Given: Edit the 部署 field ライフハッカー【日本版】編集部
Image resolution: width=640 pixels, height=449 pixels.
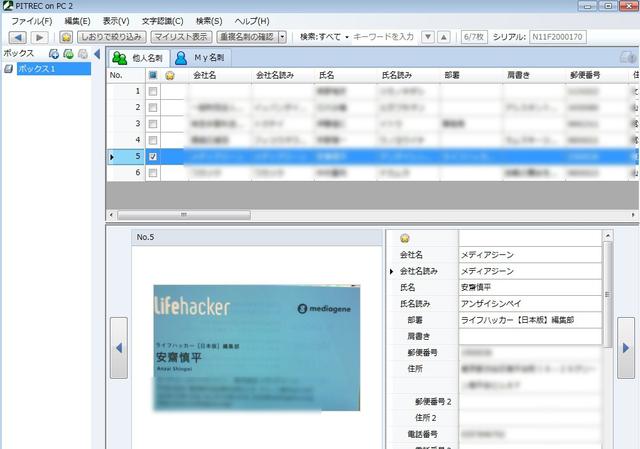Looking at the screenshot, I should 530,320.
